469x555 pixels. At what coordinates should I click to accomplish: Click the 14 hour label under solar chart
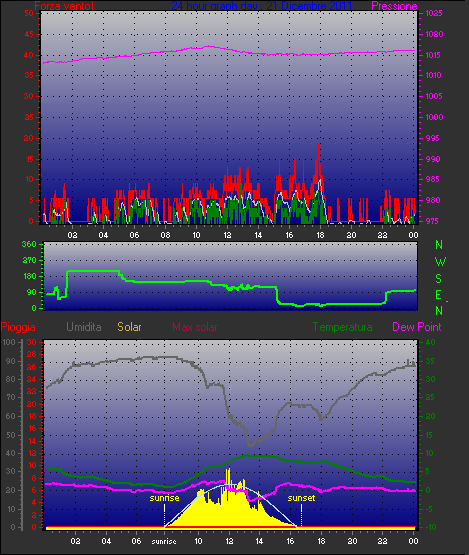click(x=259, y=541)
